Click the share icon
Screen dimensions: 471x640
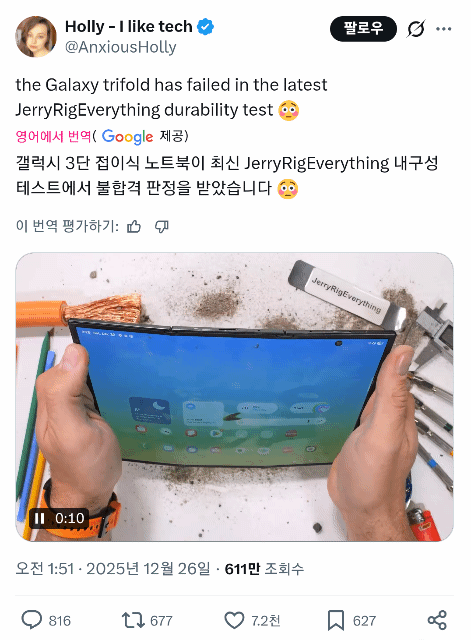pyautogui.click(x=437, y=620)
